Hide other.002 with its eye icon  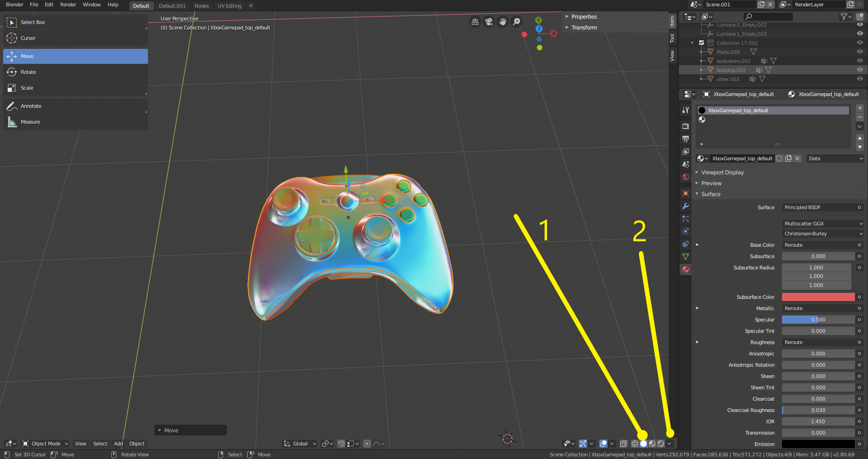pyautogui.click(x=860, y=79)
